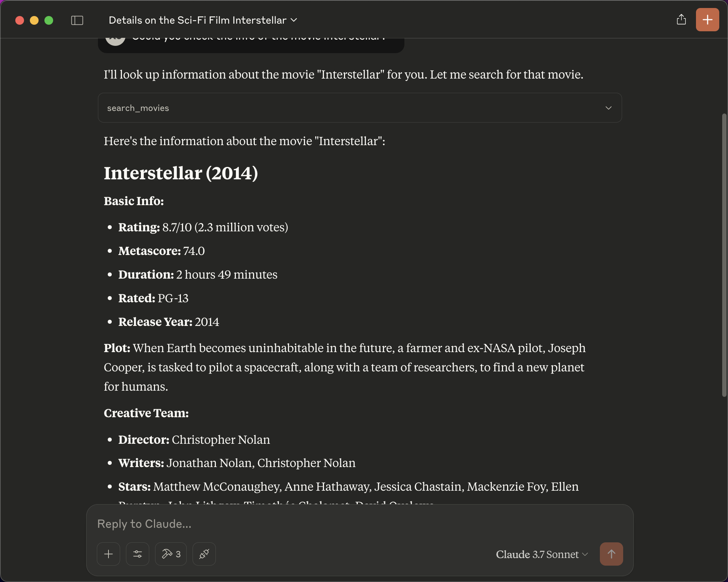Select the Christopher Nolan director text
The width and height of the screenshot is (728, 582).
pos(221,440)
